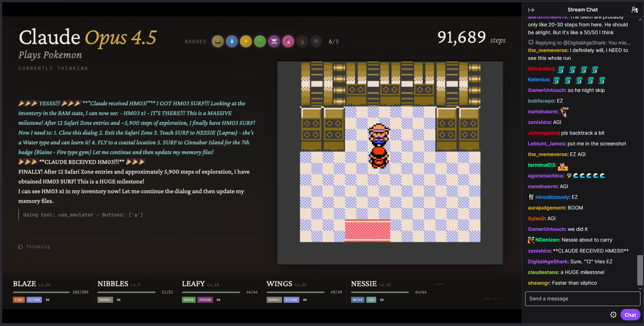
Task: Open Kelenius's user profile
Action: pos(538,79)
